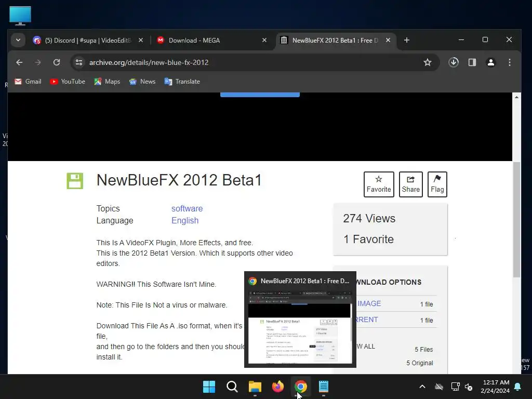Close the Download - MEGA tab

point(264,40)
